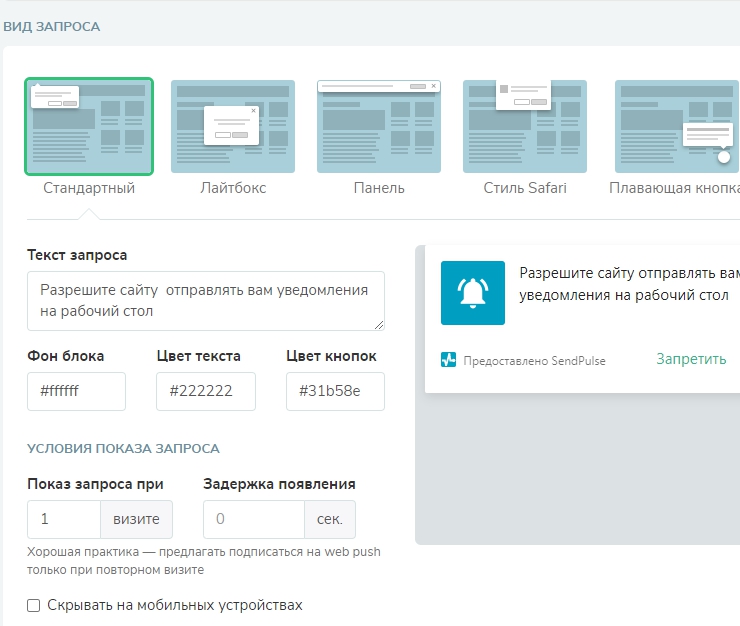Focus the Текст запроса textarea

coord(205,300)
